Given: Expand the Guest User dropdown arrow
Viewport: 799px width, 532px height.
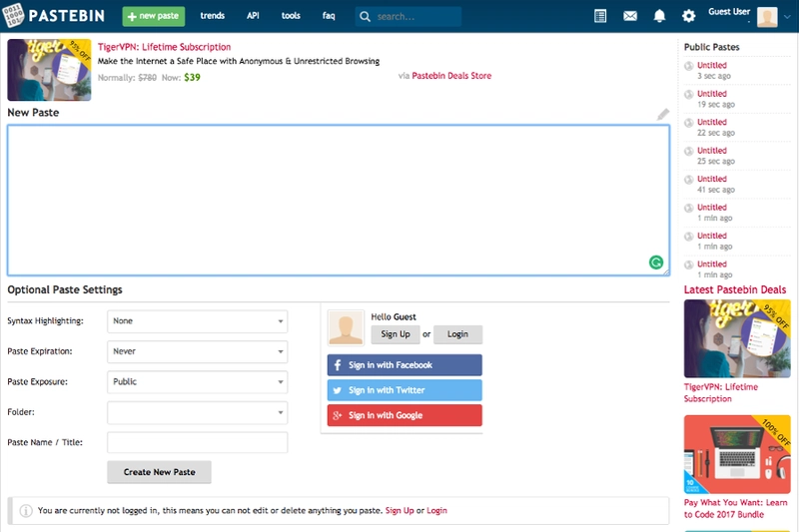Looking at the screenshot, I should 787,17.
